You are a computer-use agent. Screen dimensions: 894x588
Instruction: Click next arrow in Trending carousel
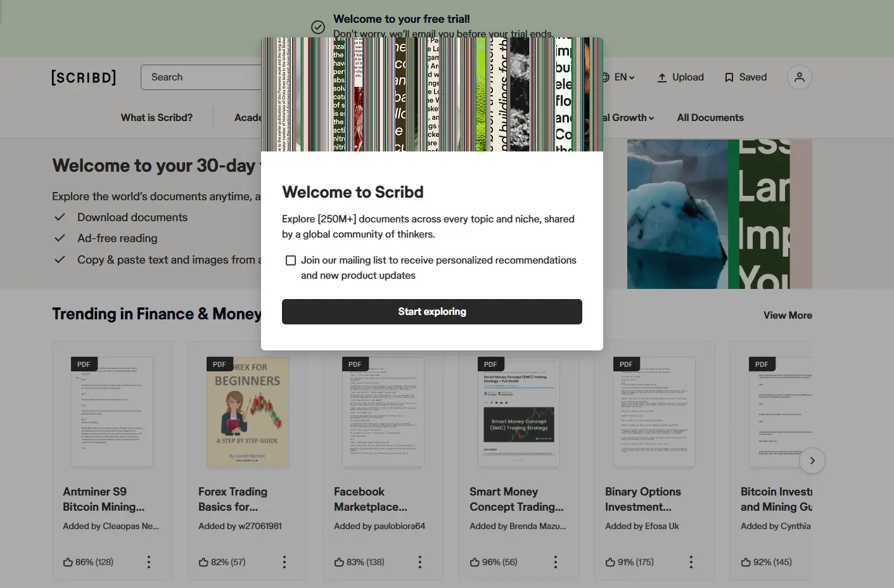[x=812, y=461]
